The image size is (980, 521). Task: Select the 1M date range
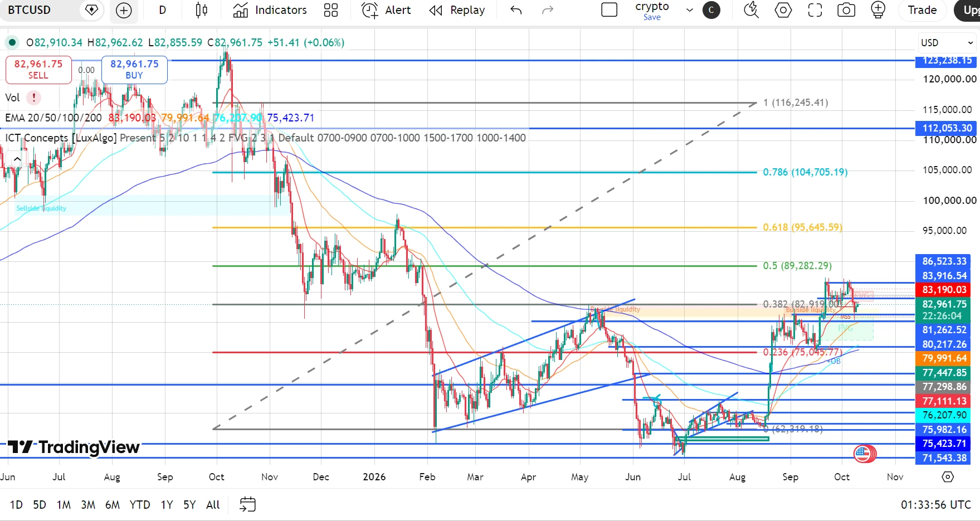(x=64, y=505)
